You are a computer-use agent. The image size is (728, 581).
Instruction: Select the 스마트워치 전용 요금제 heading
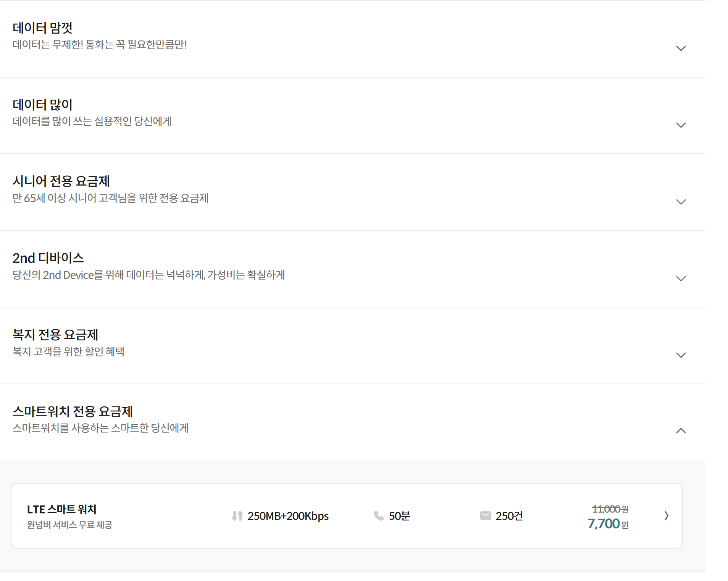[73, 411]
